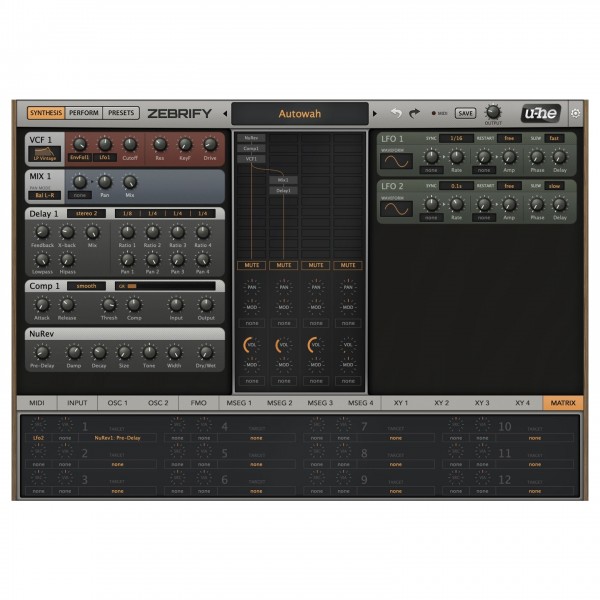Viewport: 600px width, 600px height.
Task: Click the second channel VOL dial
Action: pyautogui.click(x=284, y=345)
